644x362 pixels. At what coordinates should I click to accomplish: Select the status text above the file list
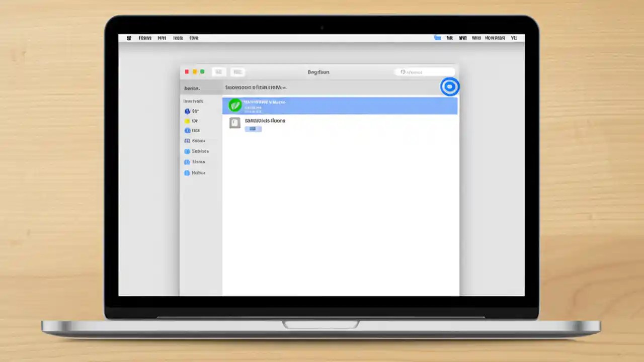256,87
